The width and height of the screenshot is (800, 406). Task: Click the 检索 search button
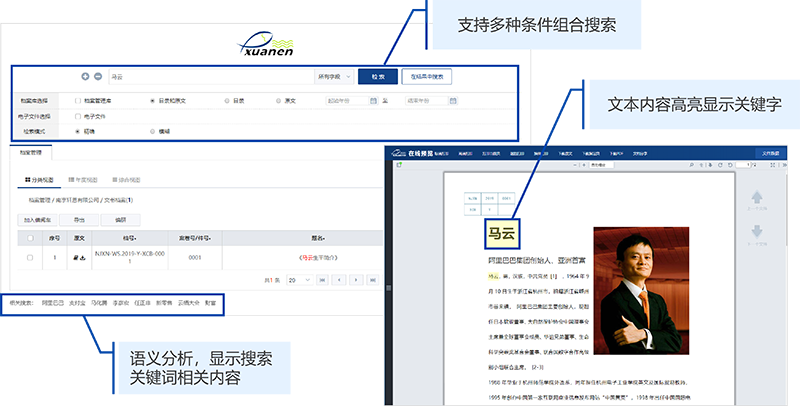[x=377, y=76]
